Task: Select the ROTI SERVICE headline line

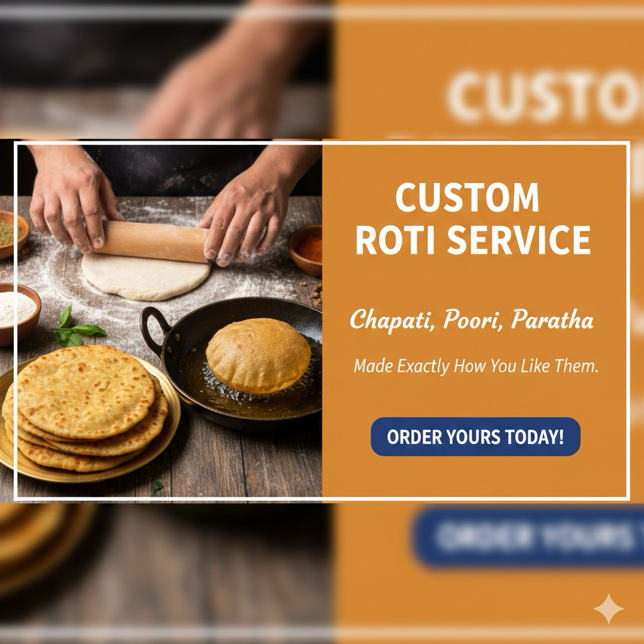Action: click(473, 240)
